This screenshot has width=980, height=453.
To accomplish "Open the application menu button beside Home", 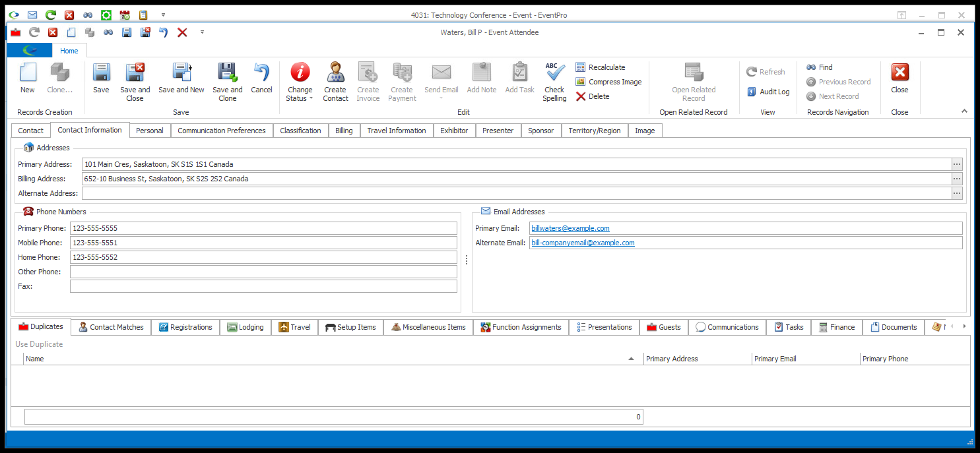I will [x=30, y=51].
